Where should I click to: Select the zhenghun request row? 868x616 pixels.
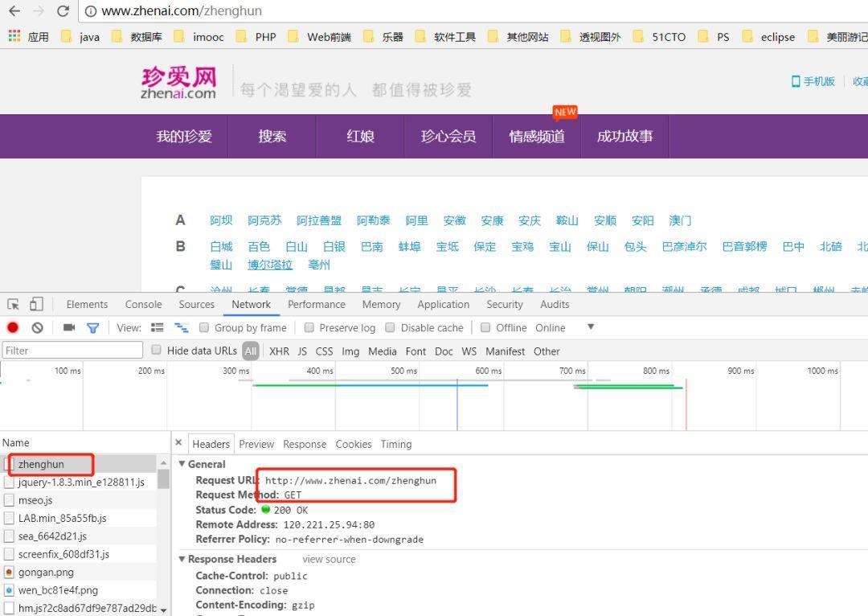coord(79,464)
